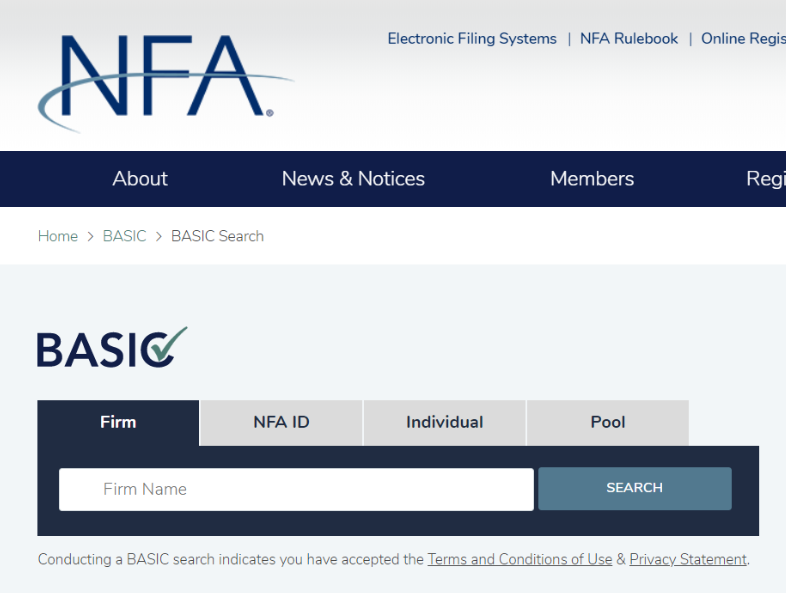Open the Online Registration link at top right
This screenshot has height=593, width=786.
tap(743, 39)
